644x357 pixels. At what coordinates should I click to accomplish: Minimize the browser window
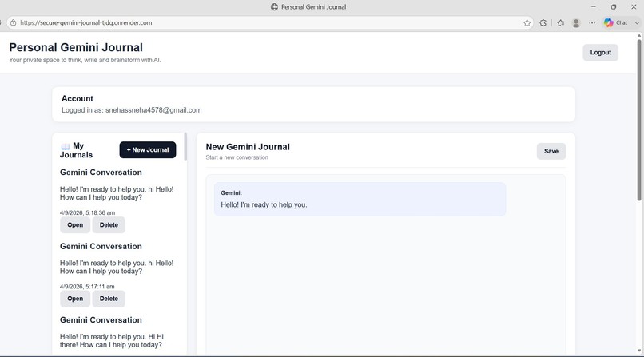coord(593,6)
